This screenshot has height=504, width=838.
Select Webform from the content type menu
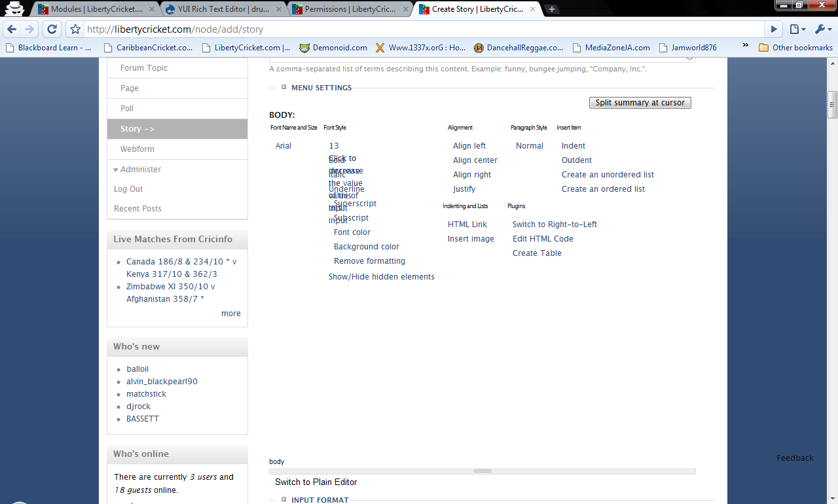click(137, 149)
